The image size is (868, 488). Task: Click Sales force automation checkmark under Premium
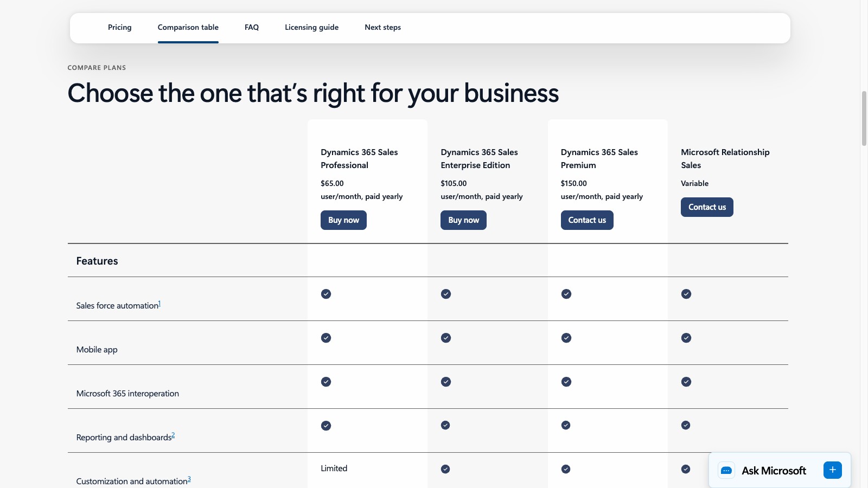pyautogui.click(x=566, y=294)
